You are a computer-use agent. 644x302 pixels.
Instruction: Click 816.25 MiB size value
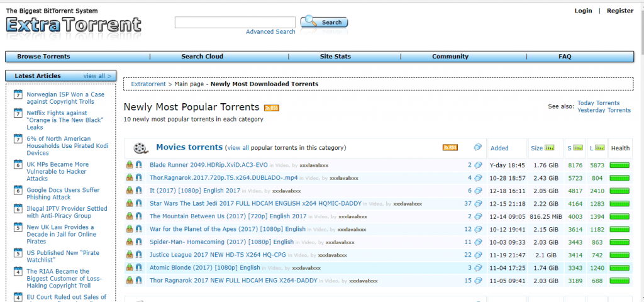point(545,216)
